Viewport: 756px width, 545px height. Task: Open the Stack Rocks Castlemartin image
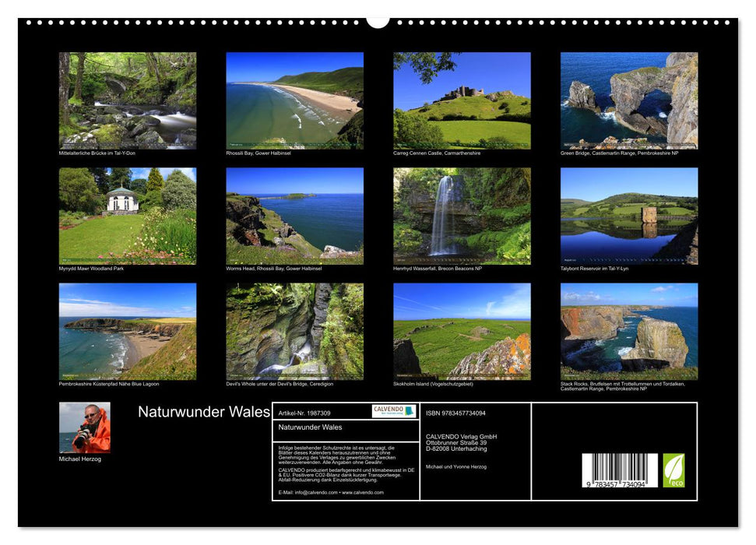[x=631, y=332]
